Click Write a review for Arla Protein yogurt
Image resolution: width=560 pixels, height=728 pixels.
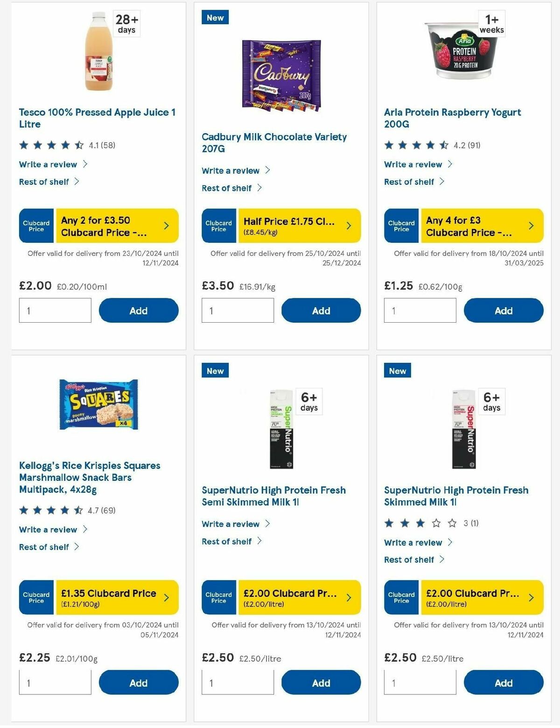413,164
